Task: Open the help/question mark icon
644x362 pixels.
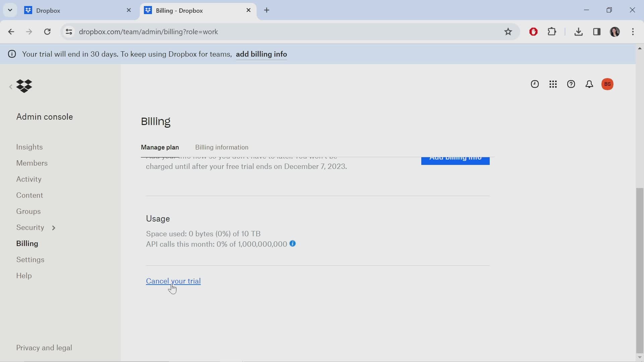Action: point(571,83)
